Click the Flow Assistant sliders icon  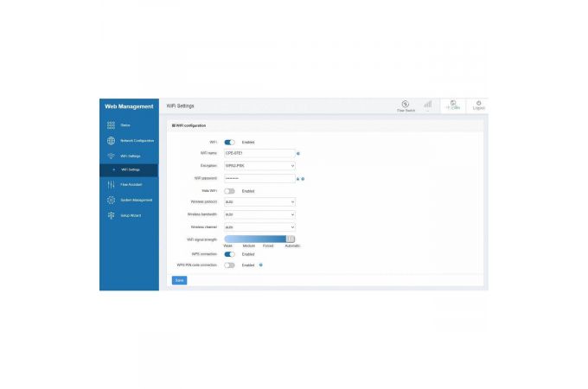pyautogui.click(x=111, y=184)
